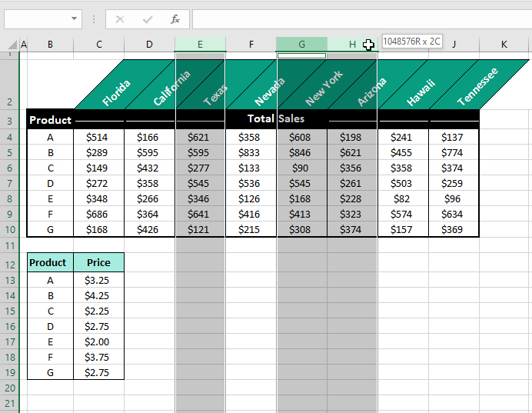Click cell containing $774
Viewport: 532px width, 413px height.
tap(454, 153)
